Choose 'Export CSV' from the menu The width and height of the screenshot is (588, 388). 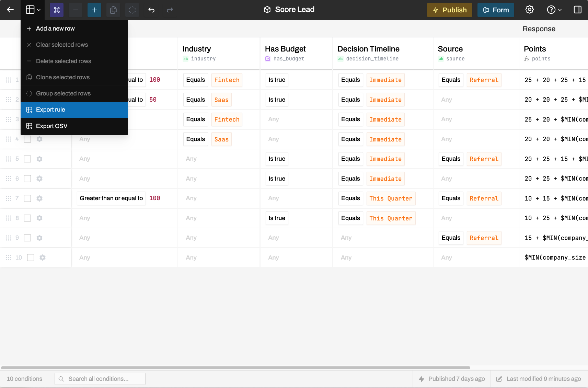pyautogui.click(x=51, y=126)
